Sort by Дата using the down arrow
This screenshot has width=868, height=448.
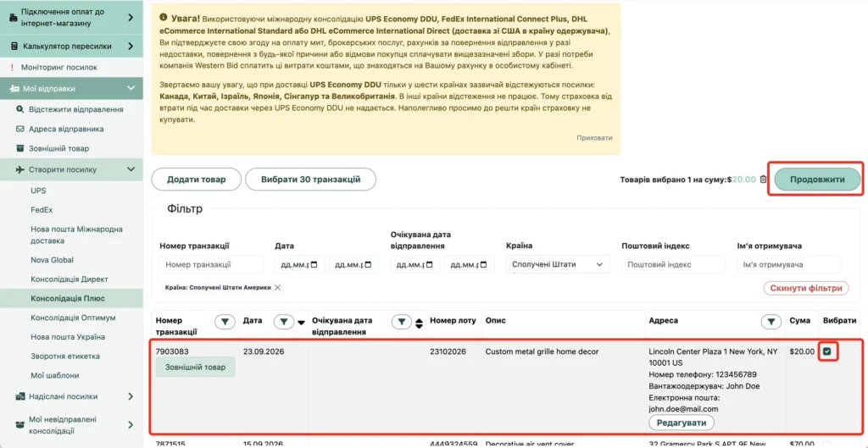[x=301, y=322]
